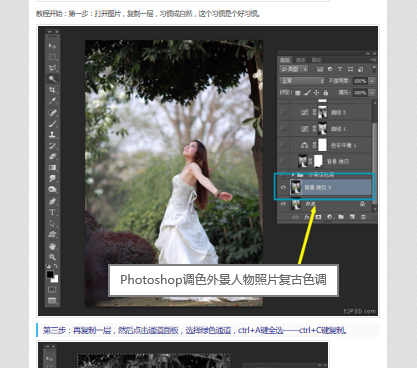417x368 pixels.
Task: Switch to the 通道 tab
Action: 301,60
